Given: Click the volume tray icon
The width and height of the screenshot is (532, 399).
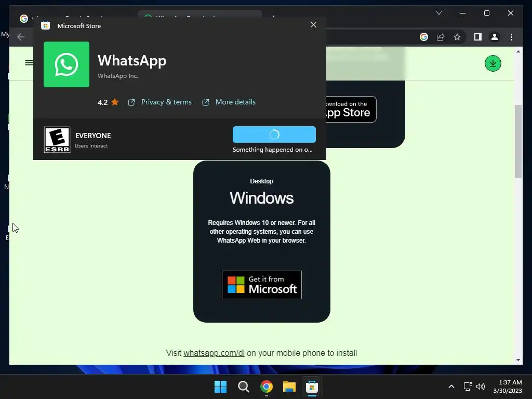Looking at the screenshot, I should [x=481, y=387].
